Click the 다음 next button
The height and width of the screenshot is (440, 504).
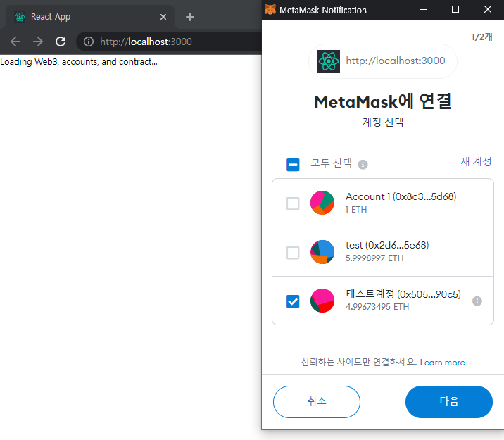click(449, 402)
